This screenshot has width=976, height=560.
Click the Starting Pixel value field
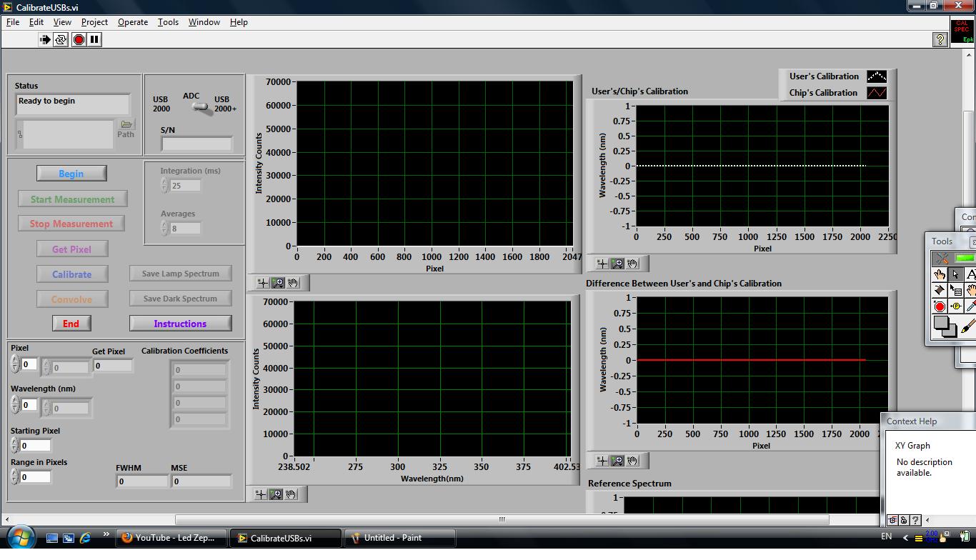35,446
